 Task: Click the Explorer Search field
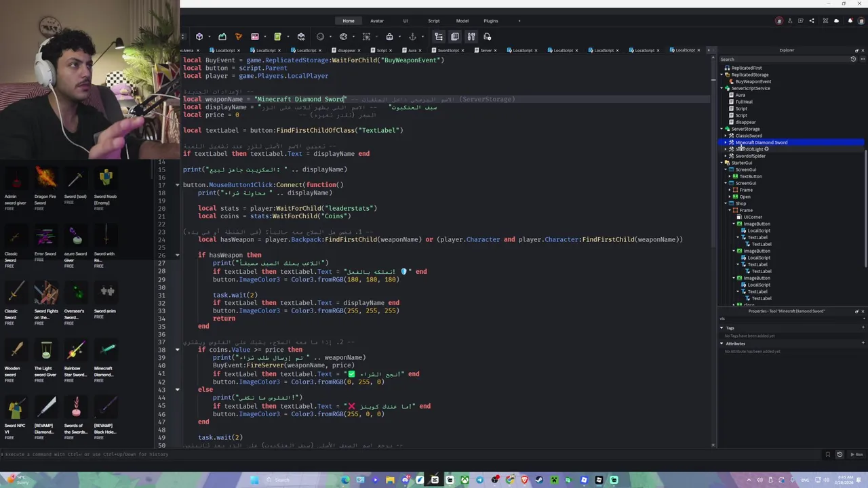coord(783,60)
